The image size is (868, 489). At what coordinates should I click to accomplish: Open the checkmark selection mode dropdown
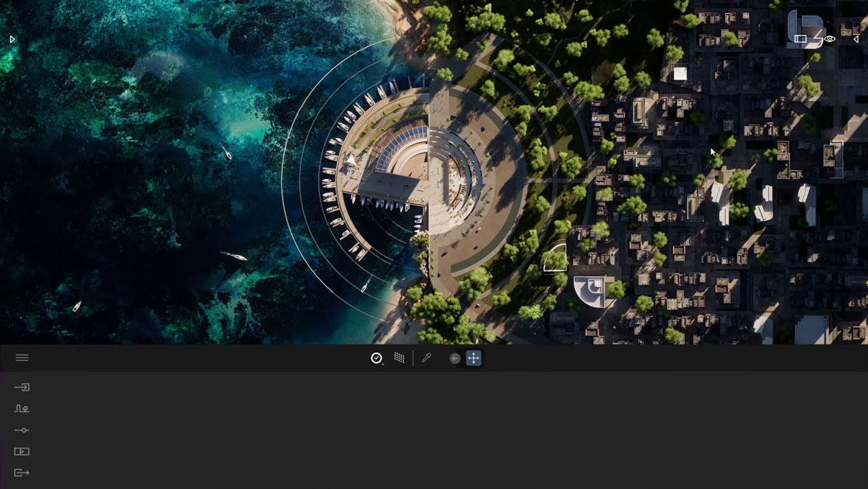(x=376, y=359)
